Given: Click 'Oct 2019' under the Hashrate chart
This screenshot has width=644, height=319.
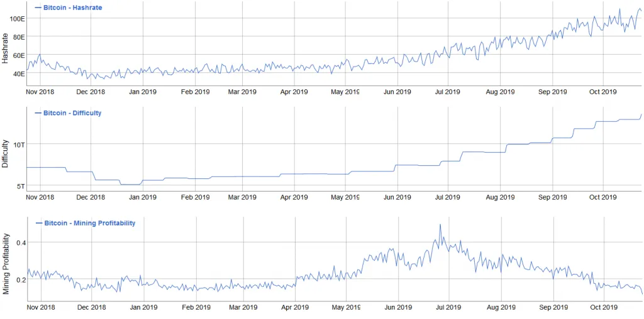Looking at the screenshot, I should click(602, 92).
